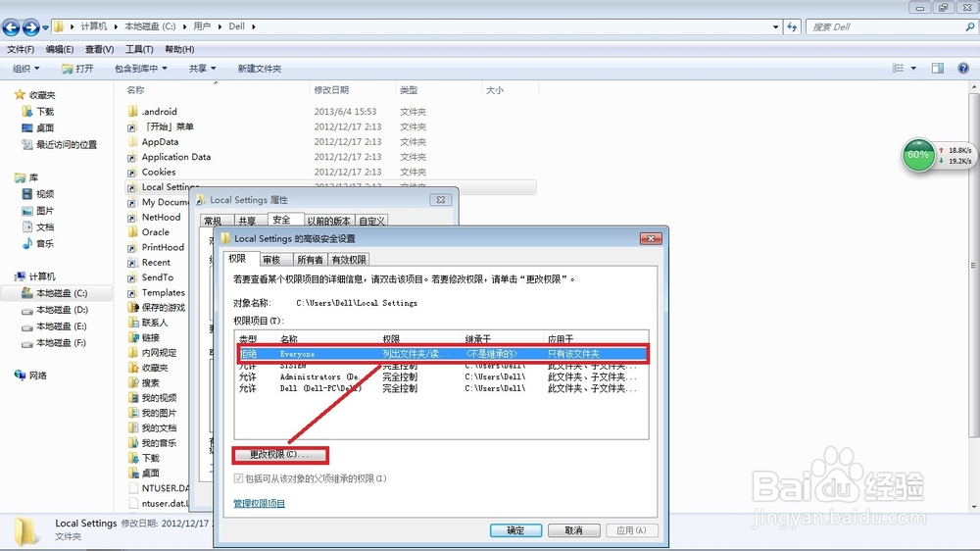Expand breadcrumb arrow after Dell
The height and width of the screenshot is (551, 980).
[254, 26]
